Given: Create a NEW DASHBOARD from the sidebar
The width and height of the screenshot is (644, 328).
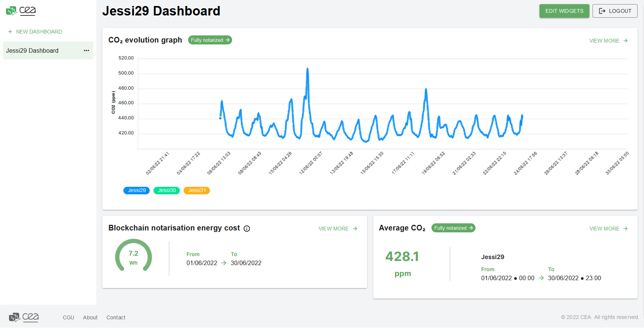Looking at the screenshot, I should (35, 32).
